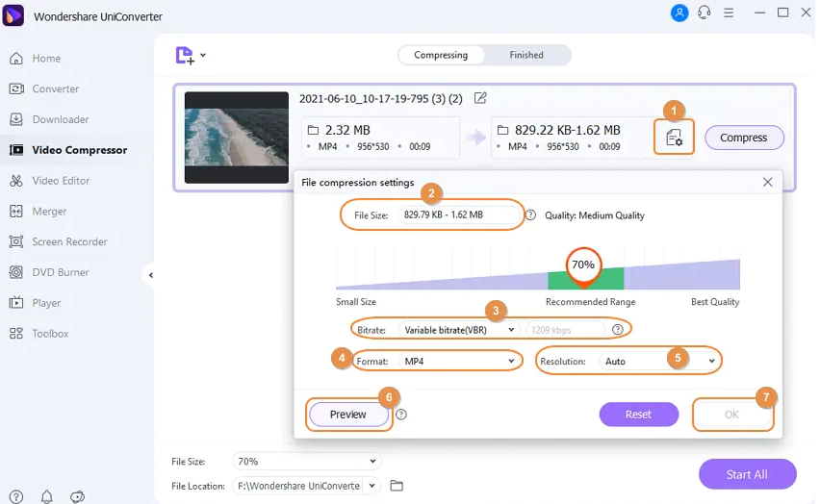
Task: Expand the bottom File Size 70% dropdown
Action: [306, 462]
